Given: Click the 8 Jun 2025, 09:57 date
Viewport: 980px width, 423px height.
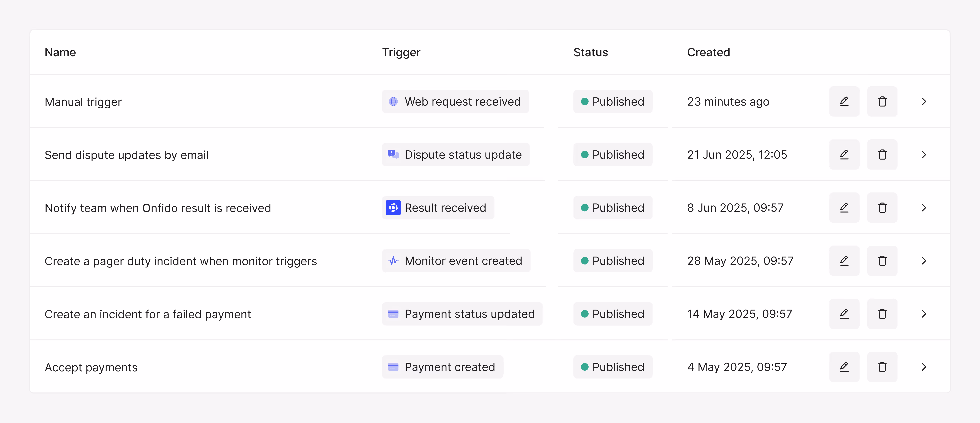Looking at the screenshot, I should (735, 208).
